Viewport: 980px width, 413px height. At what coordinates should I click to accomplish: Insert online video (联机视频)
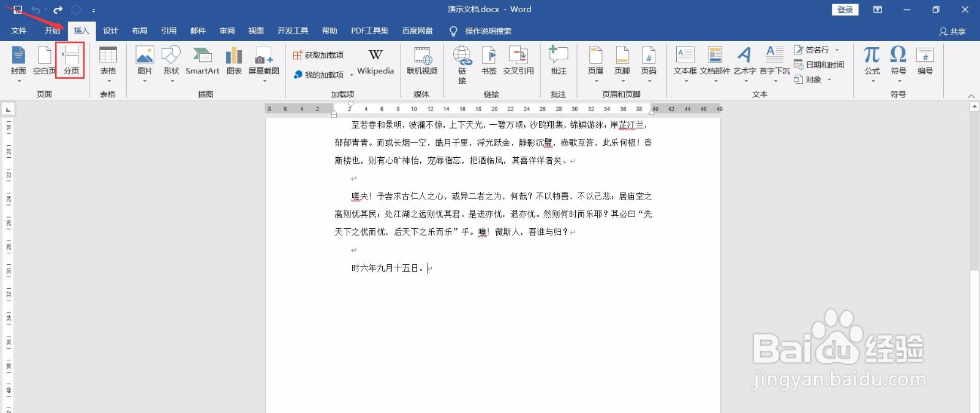click(x=422, y=61)
